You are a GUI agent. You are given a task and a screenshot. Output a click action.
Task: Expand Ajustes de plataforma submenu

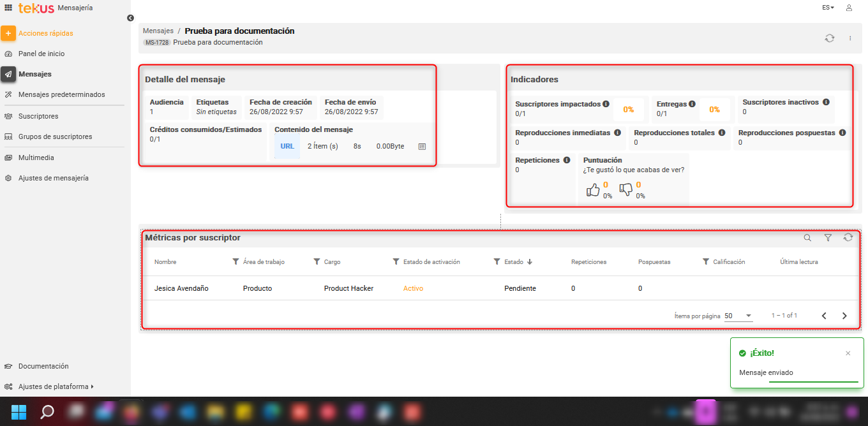tap(56, 386)
